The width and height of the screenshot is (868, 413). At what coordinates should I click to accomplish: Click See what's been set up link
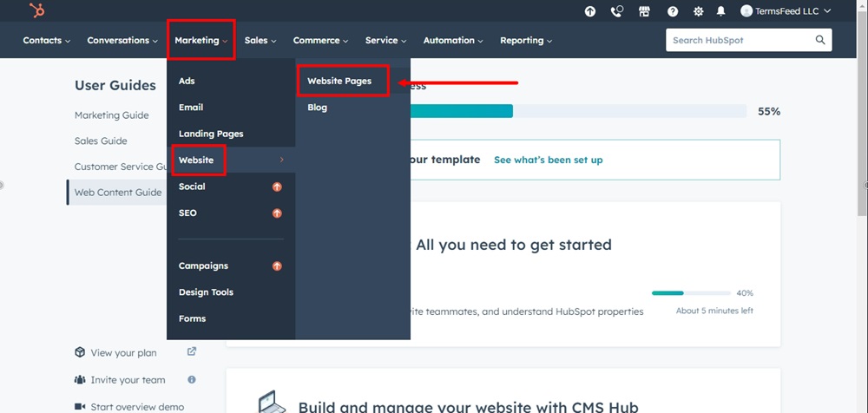(x=548, y=160)
